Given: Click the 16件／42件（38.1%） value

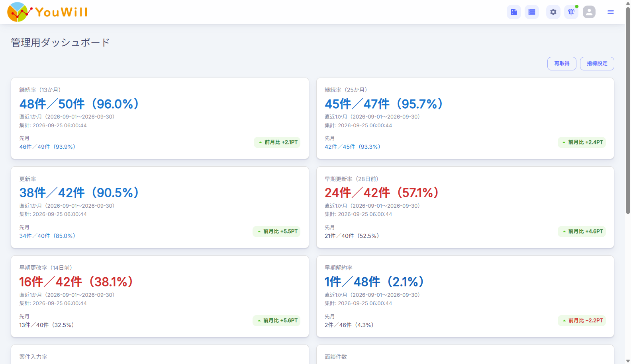Looking at the screenshot, I should (76, 282).
